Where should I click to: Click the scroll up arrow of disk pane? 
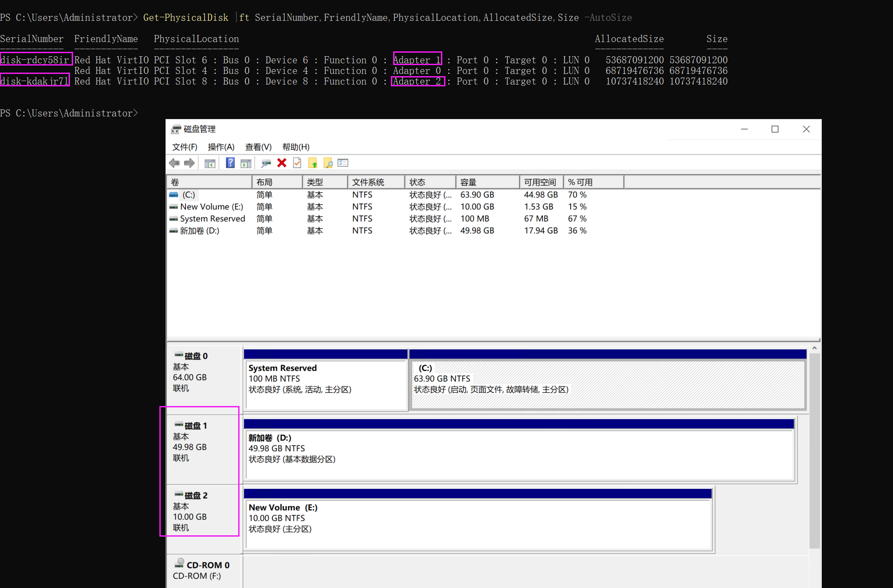click(x=814, y=349)
